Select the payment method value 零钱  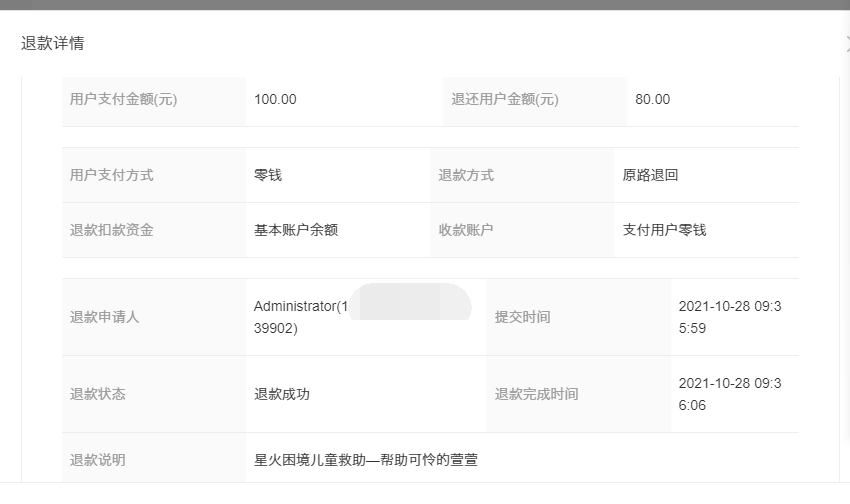[x=268, y=175]
